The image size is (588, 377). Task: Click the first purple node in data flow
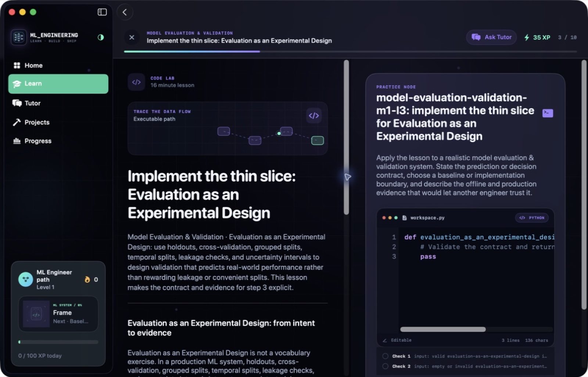tap(223, 131)
